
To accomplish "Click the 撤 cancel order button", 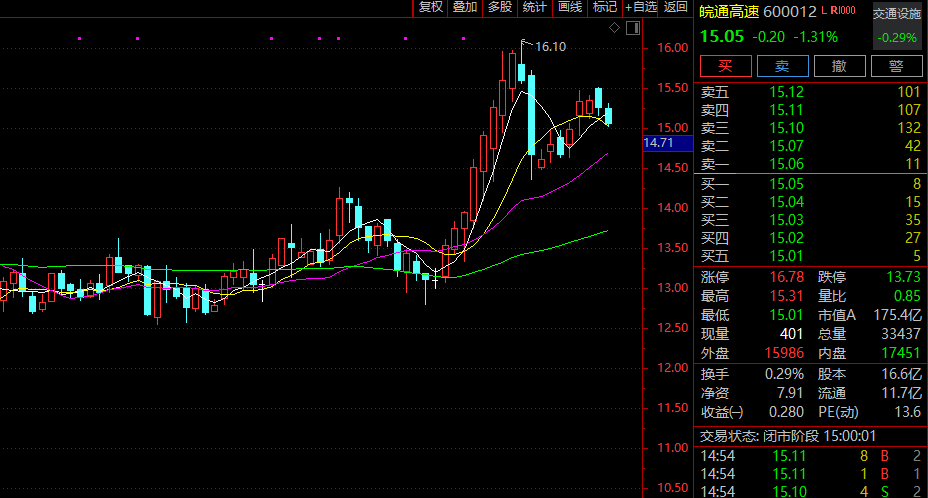I will coord(840,67).
